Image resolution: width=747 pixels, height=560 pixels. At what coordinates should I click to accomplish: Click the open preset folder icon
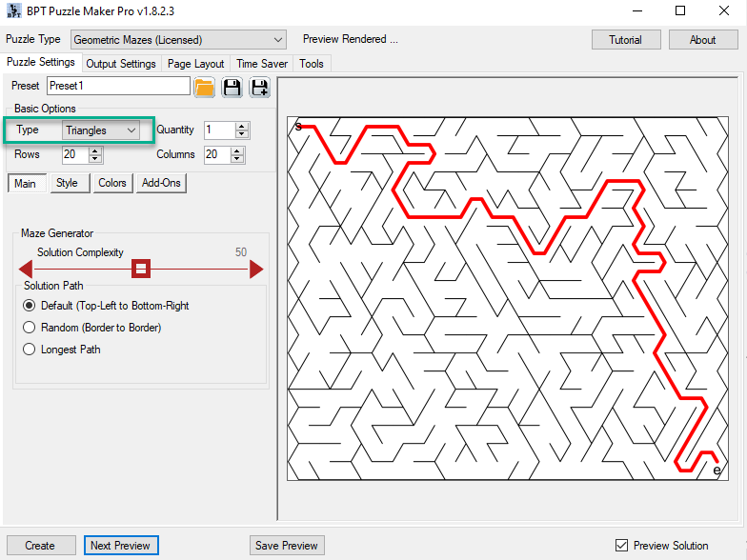click(204, 88)
